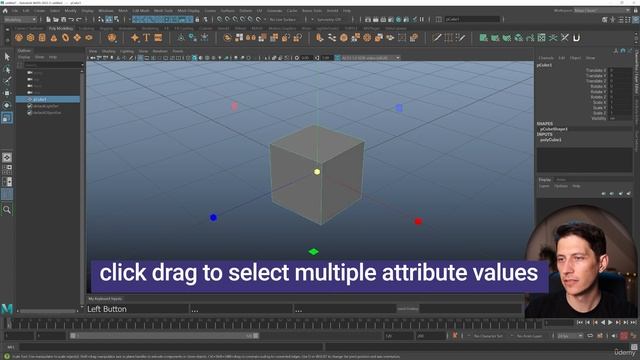Select pCube1 in the Outliner
The width and height of the screenshot is (640, 360).
pyautogui.click(x=48, y=100)
